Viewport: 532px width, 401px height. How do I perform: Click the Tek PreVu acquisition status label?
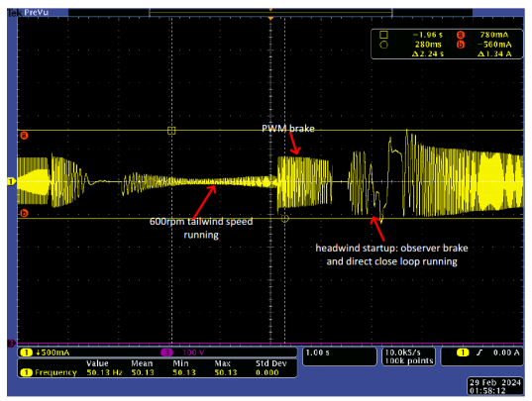click(29, 13)
